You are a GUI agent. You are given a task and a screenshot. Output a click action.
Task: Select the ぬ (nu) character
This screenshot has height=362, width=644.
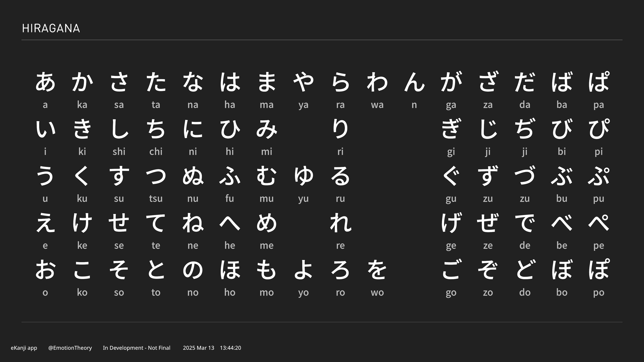(193, 176)
